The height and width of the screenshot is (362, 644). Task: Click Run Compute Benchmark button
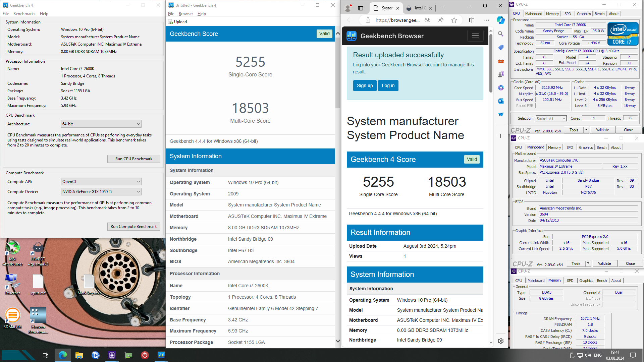pos(133,227)
